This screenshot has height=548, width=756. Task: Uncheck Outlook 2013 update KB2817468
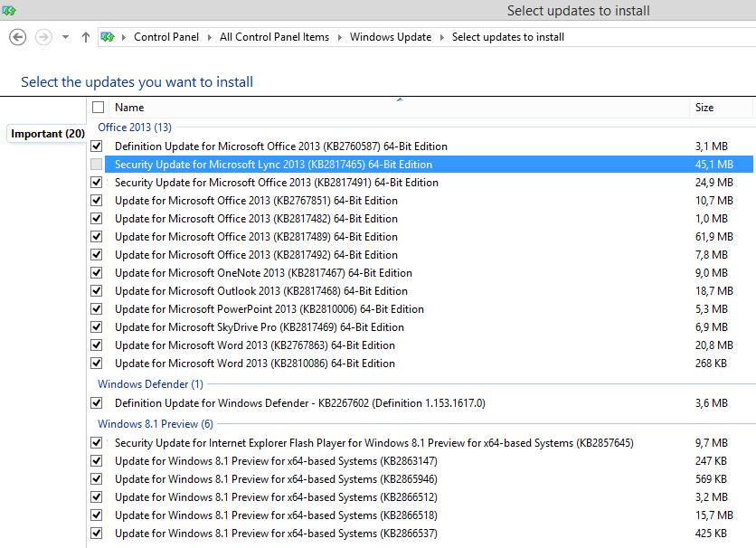click(x=97, y=290)
